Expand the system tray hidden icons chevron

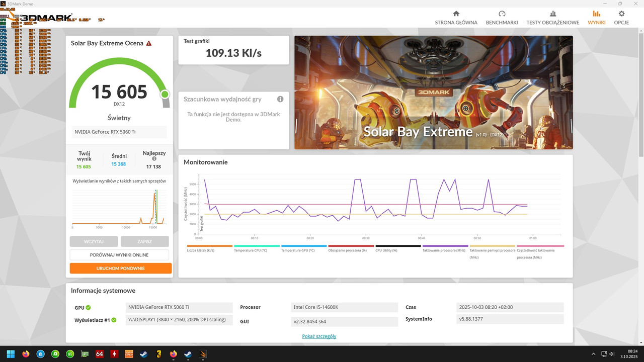coord(593,354)
